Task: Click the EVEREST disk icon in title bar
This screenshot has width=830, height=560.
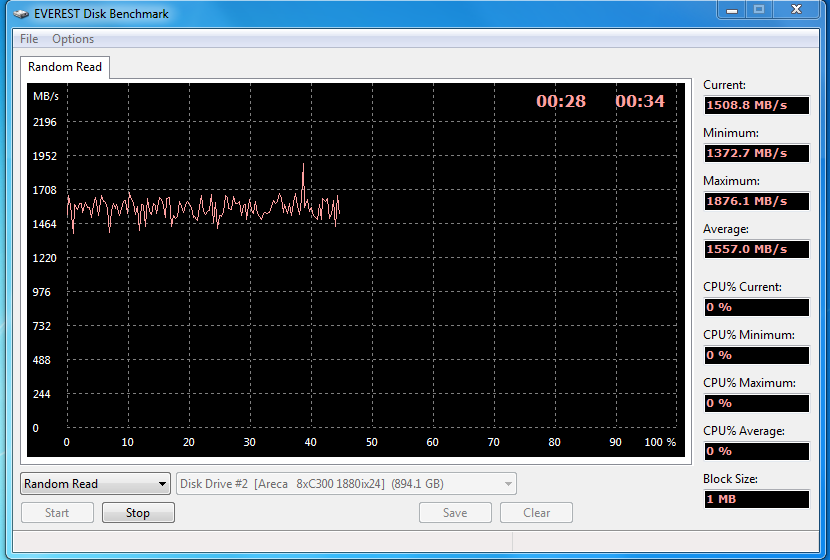Action: [21, 14]
